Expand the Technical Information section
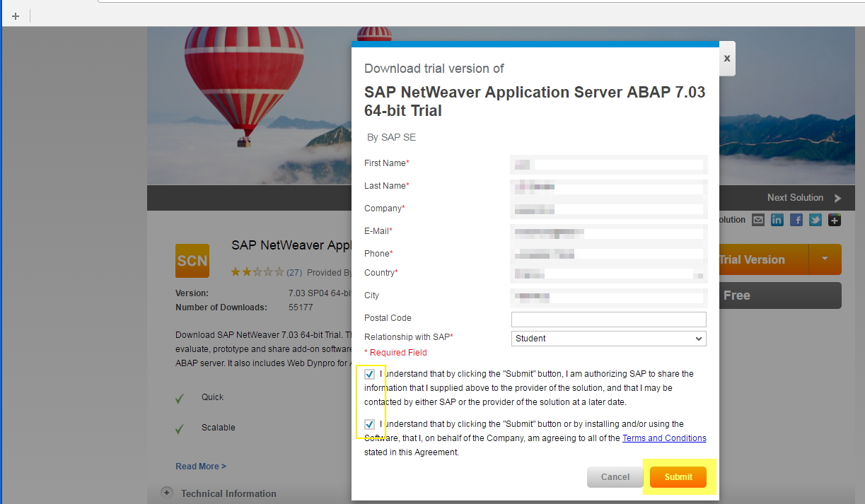865x504 pixels. (167, 493)
